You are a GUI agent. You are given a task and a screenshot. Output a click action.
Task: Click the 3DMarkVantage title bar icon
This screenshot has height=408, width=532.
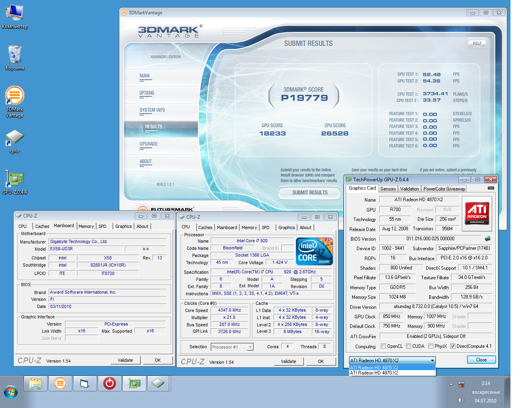(x=124, y=12)
